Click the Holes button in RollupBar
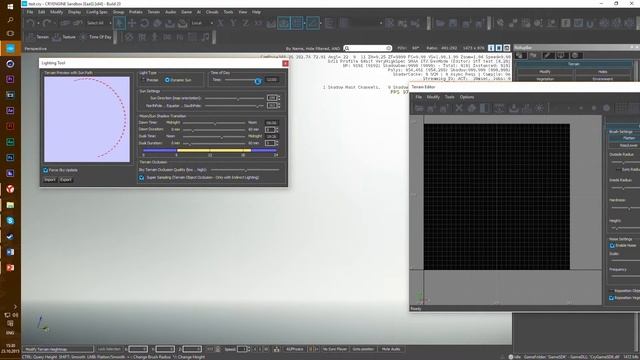This screenshot has width=640, height=360. (603, 72)
